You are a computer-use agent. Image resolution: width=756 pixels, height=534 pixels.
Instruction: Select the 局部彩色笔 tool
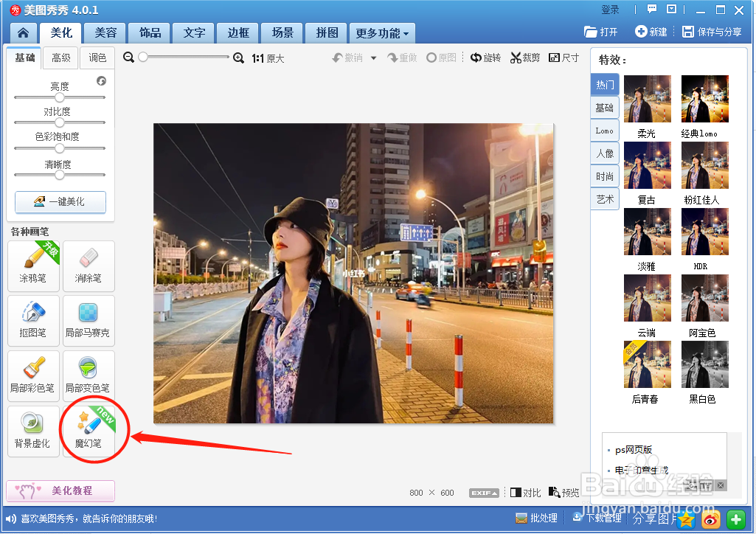[x=33, y=376]
